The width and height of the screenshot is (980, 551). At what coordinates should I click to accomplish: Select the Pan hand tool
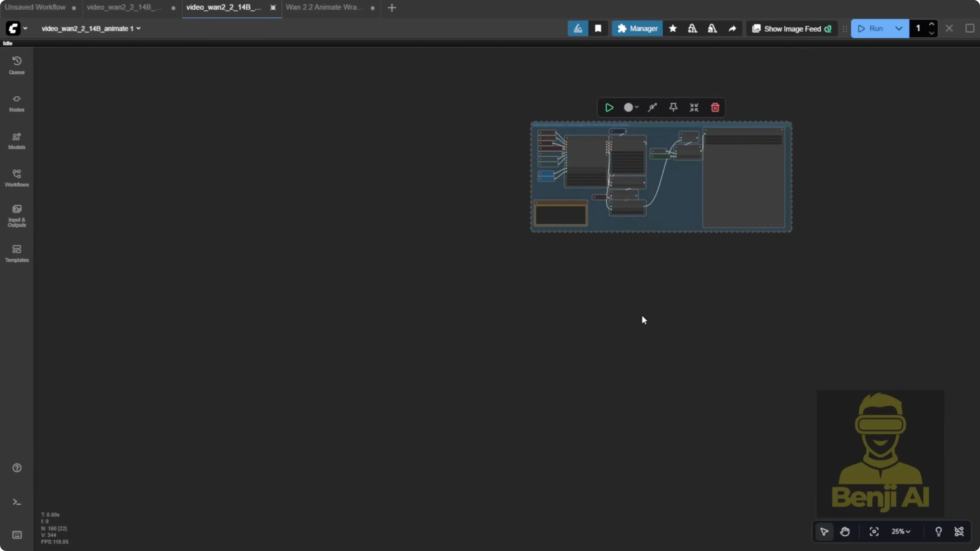point(845,531)
